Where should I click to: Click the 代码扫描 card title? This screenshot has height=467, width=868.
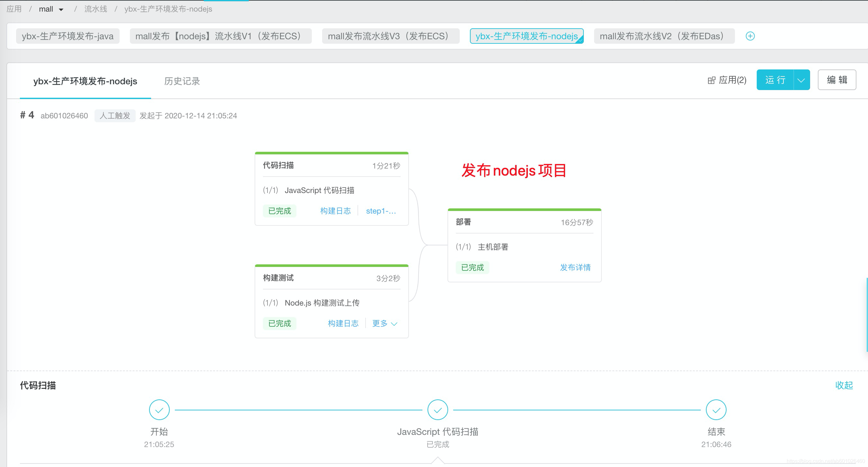[278, 165]
